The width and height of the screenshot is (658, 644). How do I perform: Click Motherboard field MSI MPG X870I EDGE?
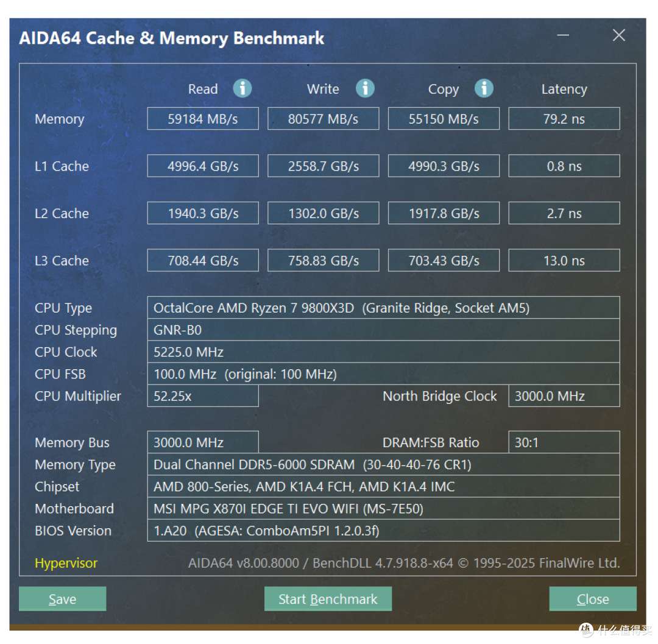click(x=384, y=509)
